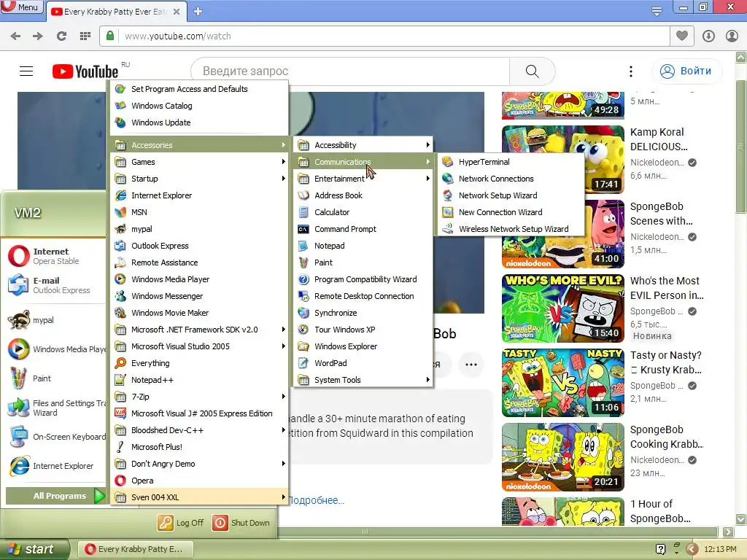Open Command Prompt

(x=363, y=228)
